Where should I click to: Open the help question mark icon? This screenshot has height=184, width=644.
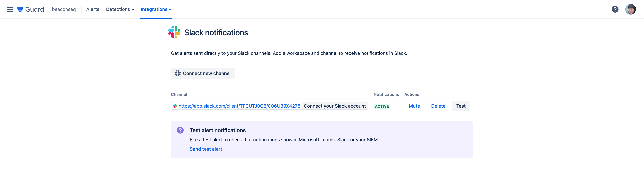[615, 9]
